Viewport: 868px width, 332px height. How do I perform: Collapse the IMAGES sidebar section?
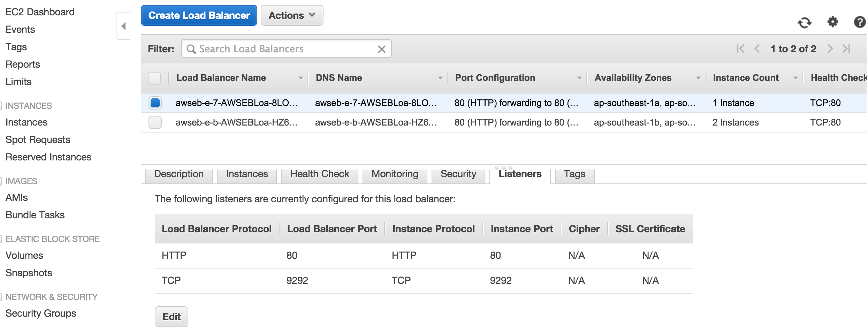pyautogui.click(x=1, y=181)
